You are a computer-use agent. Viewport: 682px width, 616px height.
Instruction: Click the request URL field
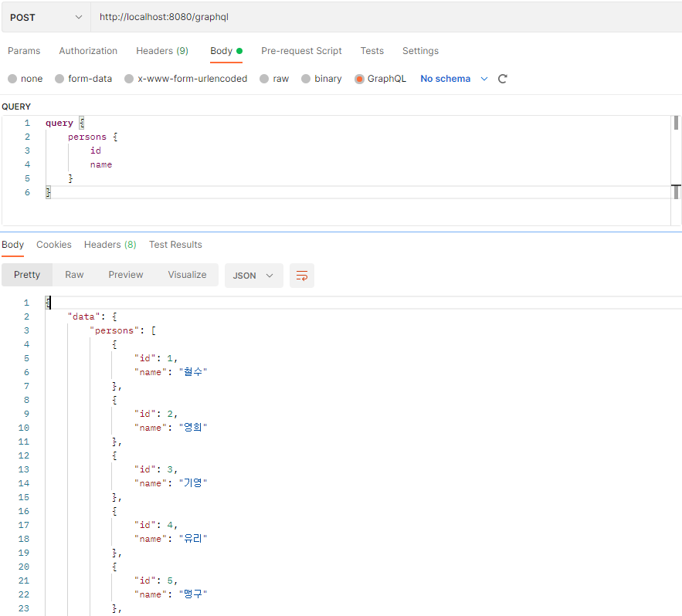pyautogui.click(x=386, y=18)
